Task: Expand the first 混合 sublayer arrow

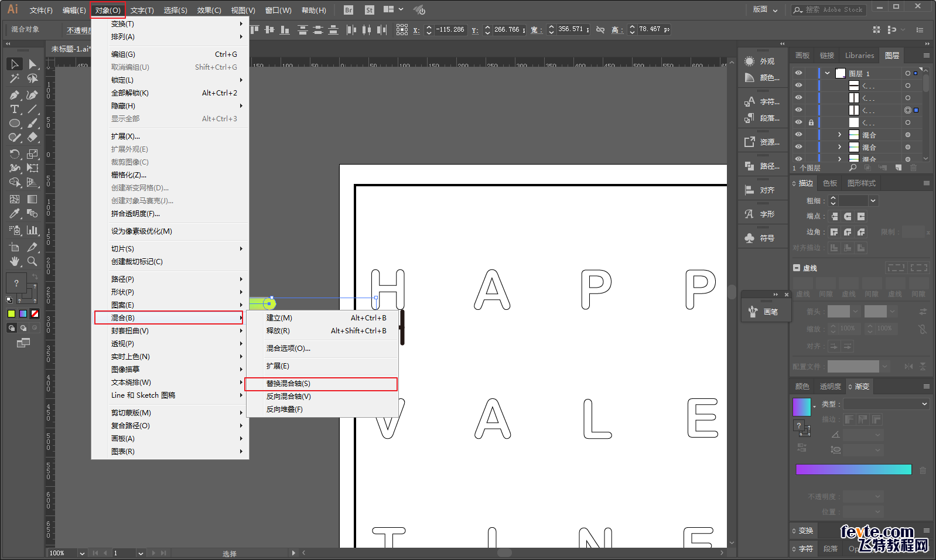Action: tap(839, 135)
